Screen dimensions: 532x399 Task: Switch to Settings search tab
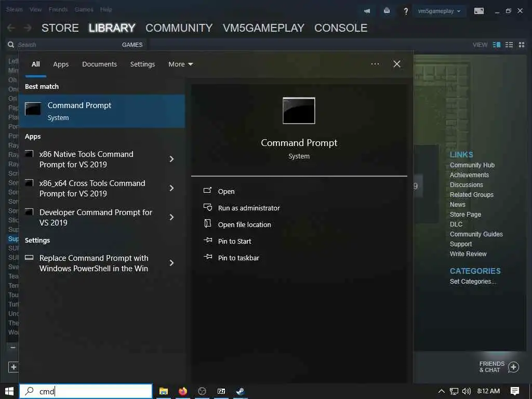point(142,64)
